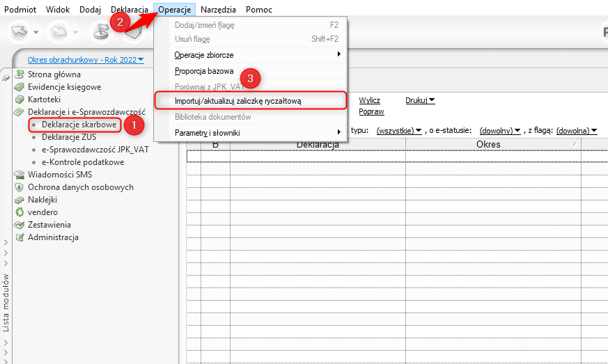
Task: Open vendero module
Action: pyautogui.click(x=42, y=212)
